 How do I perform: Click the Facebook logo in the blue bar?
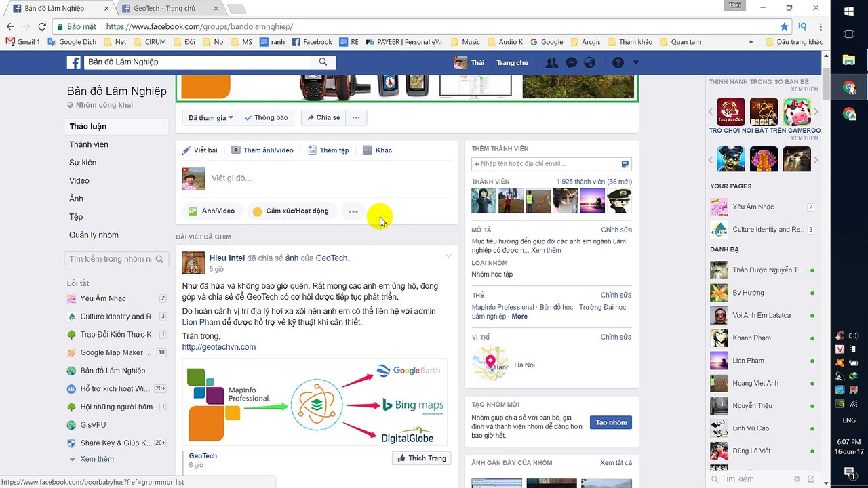point(73,62)
